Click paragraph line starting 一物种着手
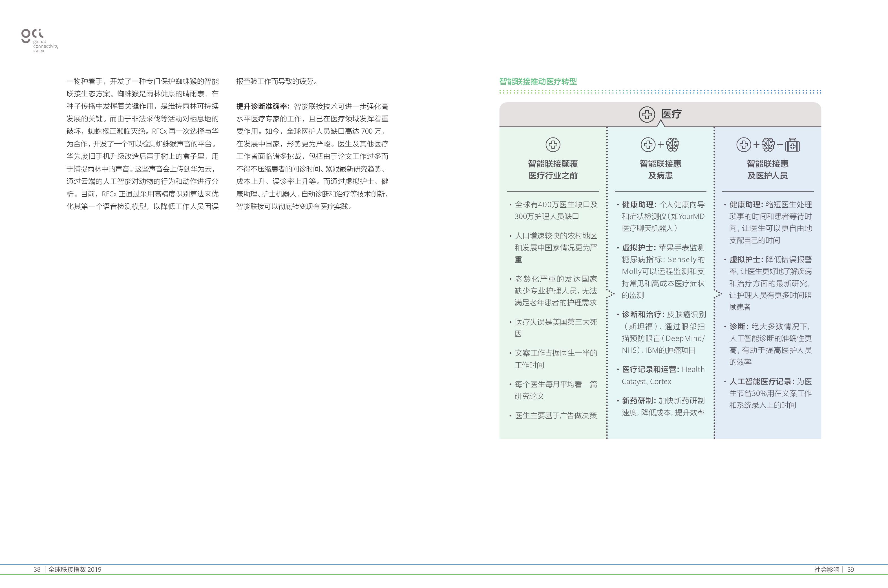The width and height of the screenshot is (888, 588). click(x=143, y=81)
